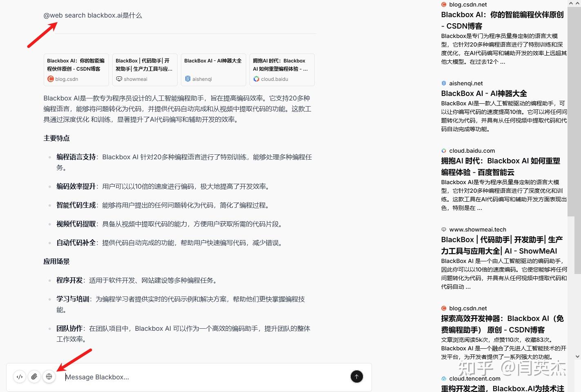Open the ShowMeAI result title 代码助手 开发助手

[502, 245]
